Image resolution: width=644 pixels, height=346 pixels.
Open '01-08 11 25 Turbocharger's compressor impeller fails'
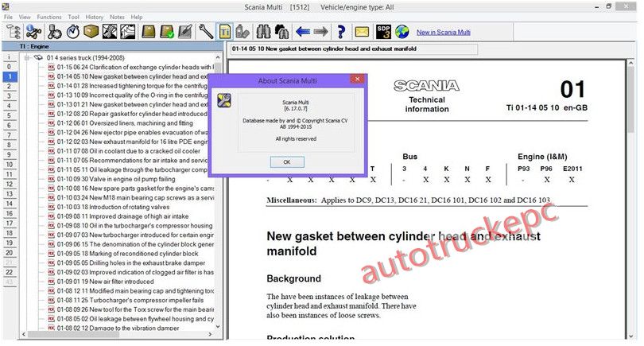pyautogui.click(x=130, y=300)
